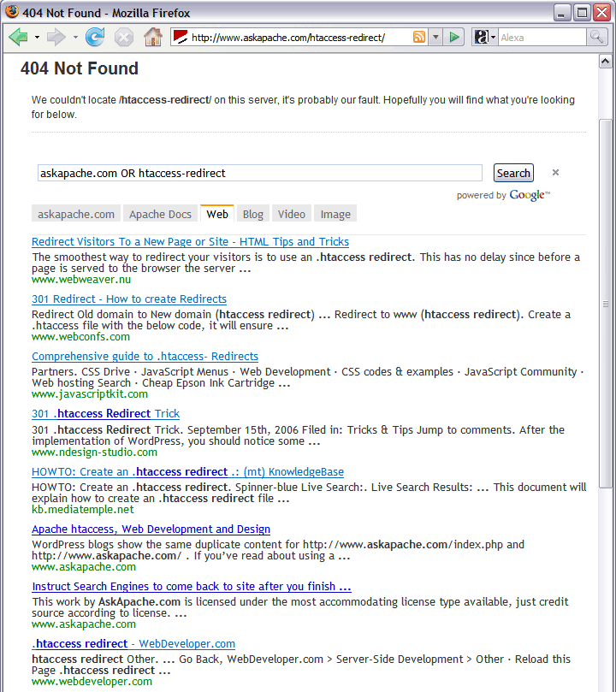
Task: Switch to the askapache.com results tab
Action: pos(76,214)
